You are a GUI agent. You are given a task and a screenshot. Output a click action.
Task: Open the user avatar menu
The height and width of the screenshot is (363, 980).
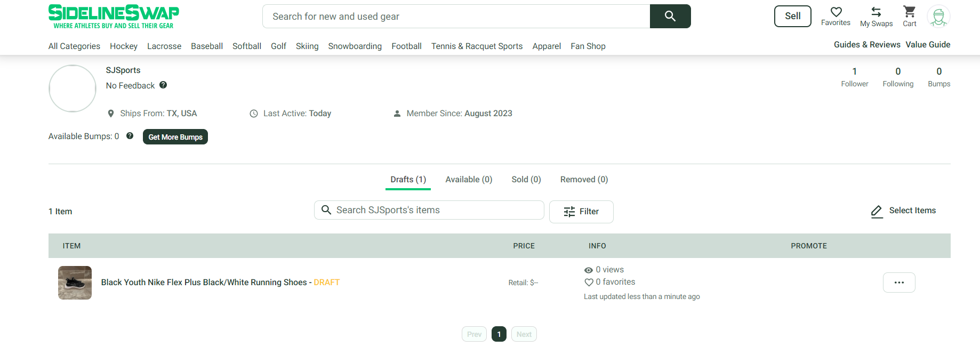[x=938, y=17]
